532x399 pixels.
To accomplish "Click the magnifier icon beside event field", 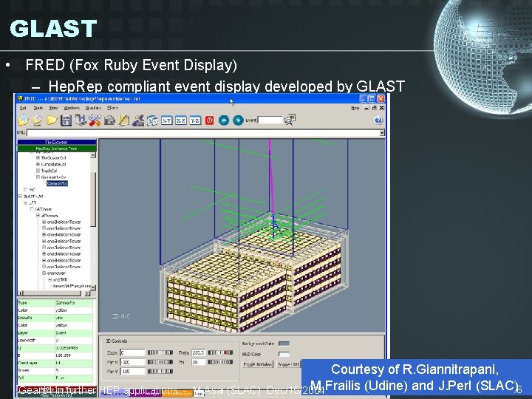I will tap(290, 120).
